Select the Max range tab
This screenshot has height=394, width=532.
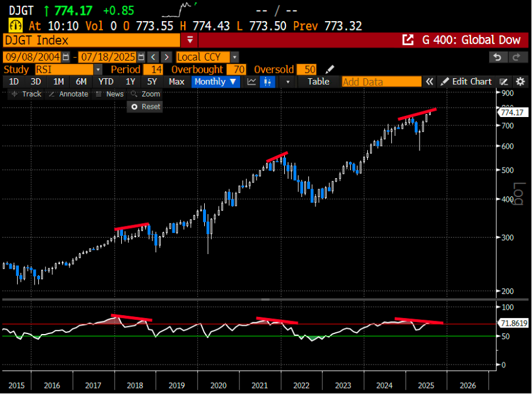[x=177, y=82]
